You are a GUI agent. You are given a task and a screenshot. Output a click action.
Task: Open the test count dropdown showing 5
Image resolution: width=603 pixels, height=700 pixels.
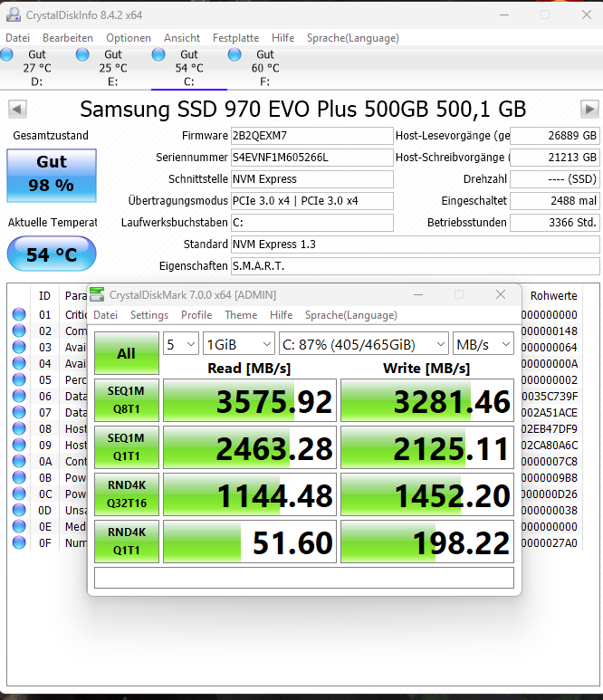181,344
